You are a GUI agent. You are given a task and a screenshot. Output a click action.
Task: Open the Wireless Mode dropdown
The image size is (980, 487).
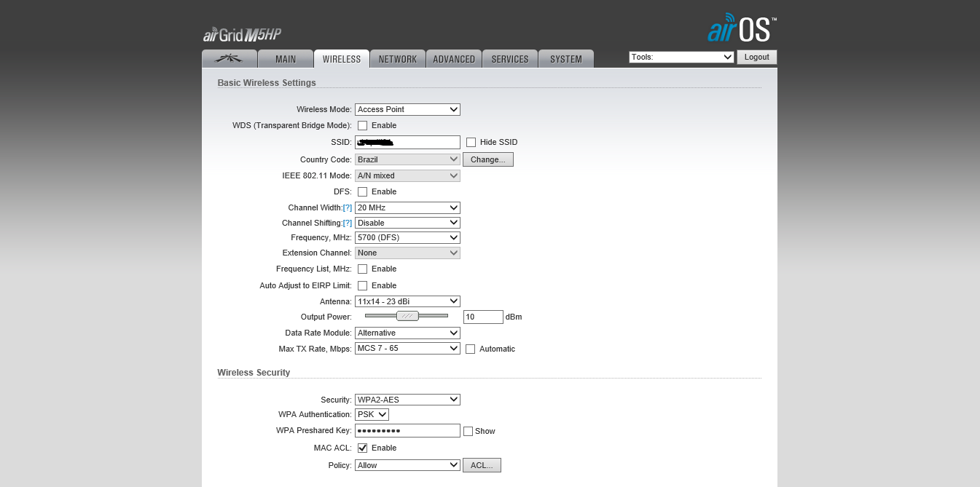coord(407,109)
